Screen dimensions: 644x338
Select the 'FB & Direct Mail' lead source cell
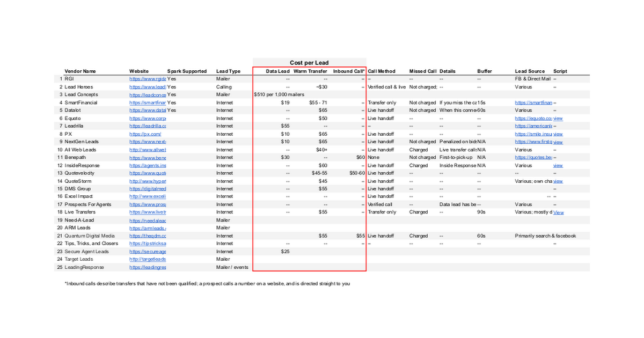533,79
